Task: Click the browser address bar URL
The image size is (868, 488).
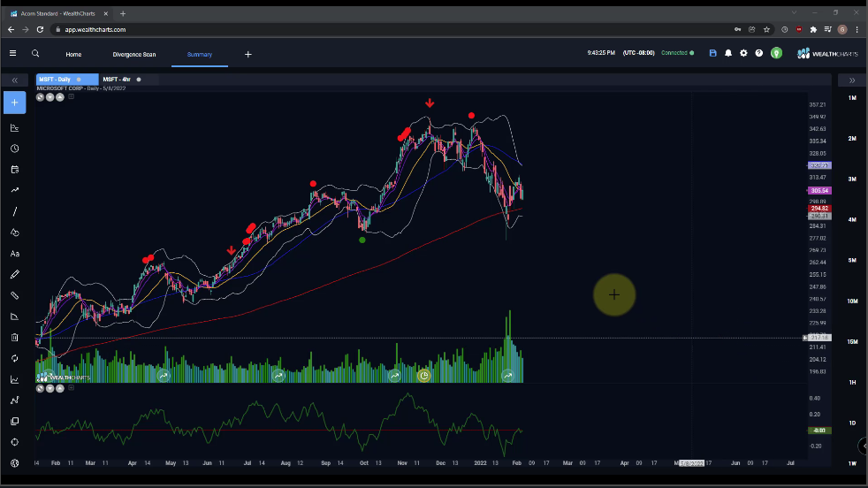Action: (x=95, y=30)
